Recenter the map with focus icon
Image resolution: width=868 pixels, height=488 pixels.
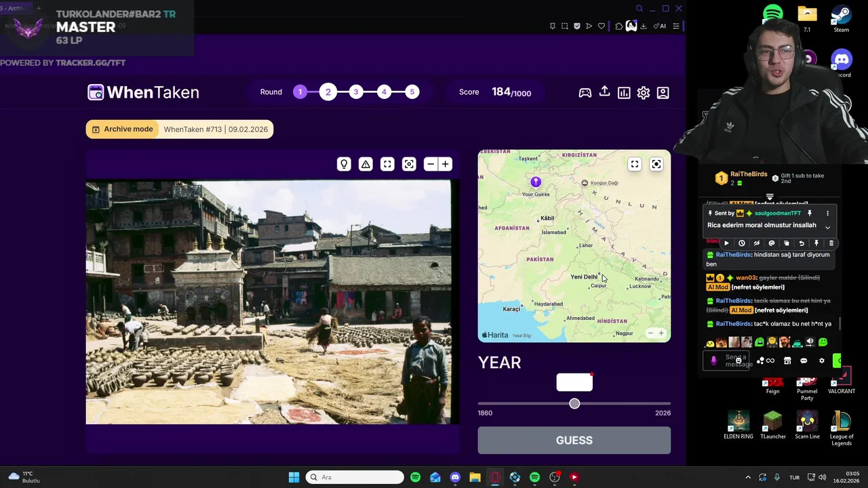pyautogui.click(x=656, y=164)
